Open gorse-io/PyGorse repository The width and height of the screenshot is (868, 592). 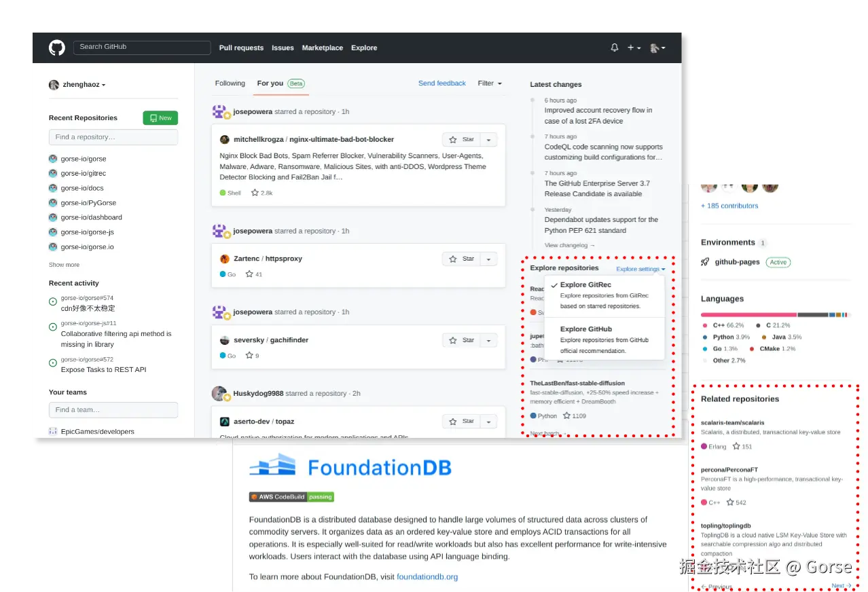(87, 203)
